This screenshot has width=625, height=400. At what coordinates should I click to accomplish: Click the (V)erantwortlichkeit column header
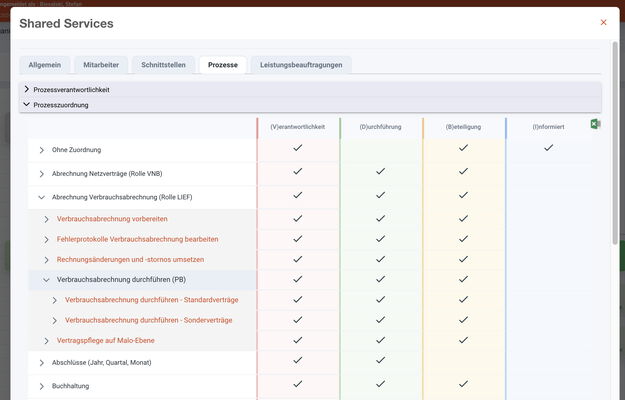click(298, 127)
